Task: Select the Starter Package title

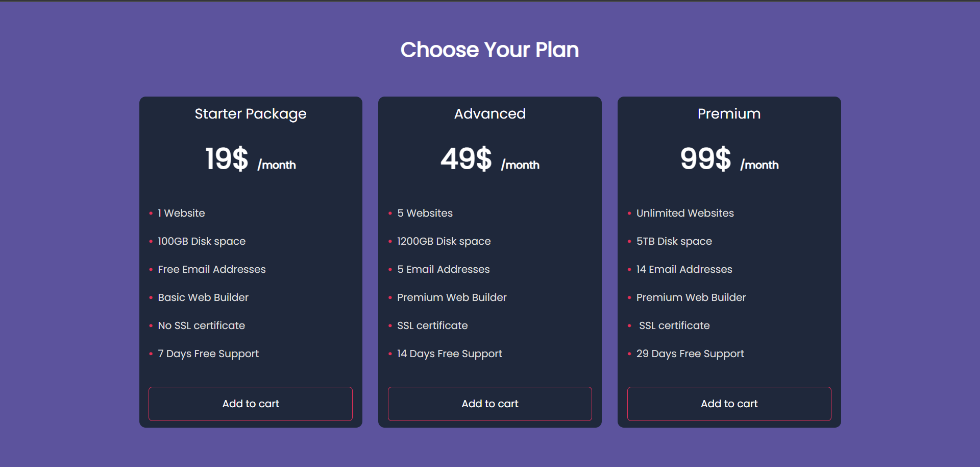Action: 250,114
